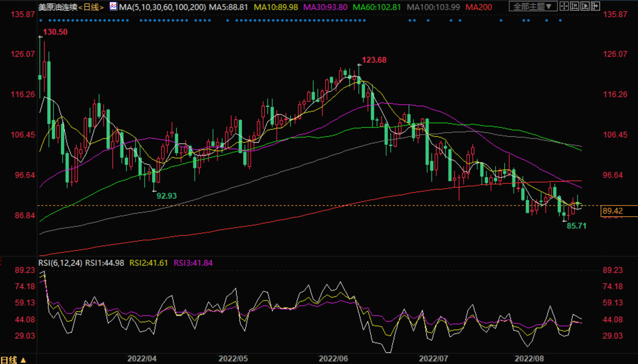Click the red mark at left edge of RSI panel
This screenshot has width=638, height=364.
[1, 261]
